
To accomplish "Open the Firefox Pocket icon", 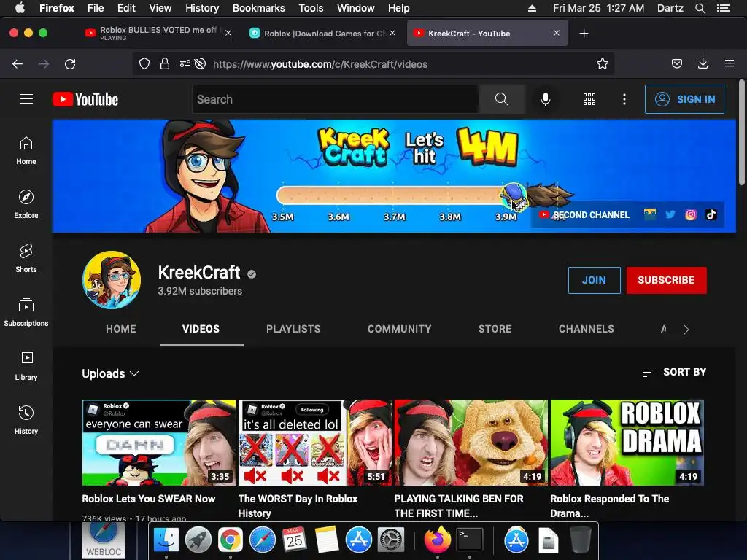I will coord(676,64).
